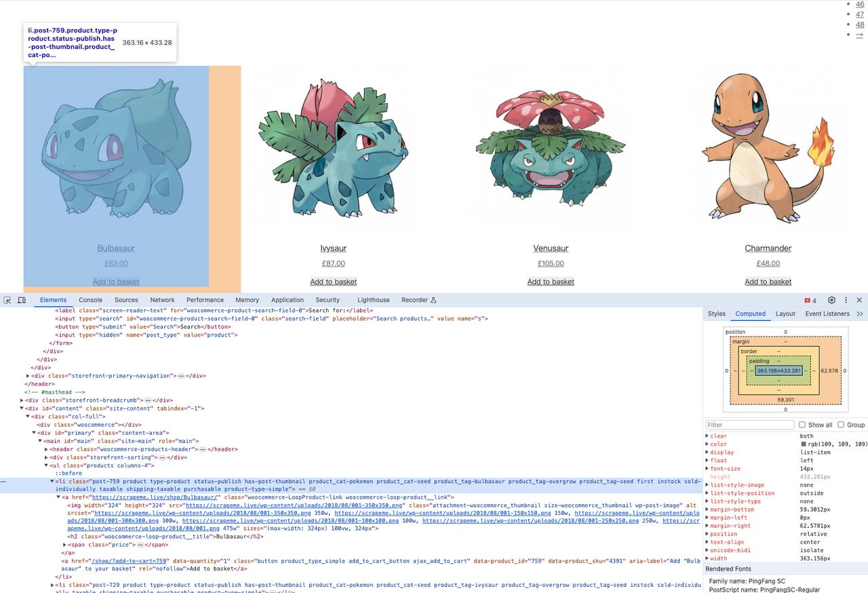Expand the li post-729 Ivysaur node
The width and height of the screenshot is (868, 593).
[x=52, y=585]
